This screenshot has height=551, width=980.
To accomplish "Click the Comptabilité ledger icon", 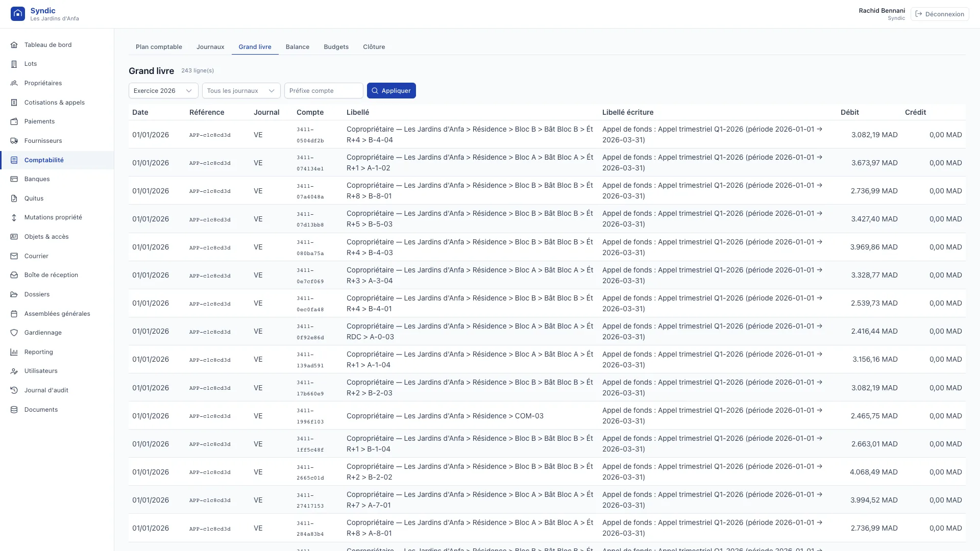I will (x=14, y=160).
